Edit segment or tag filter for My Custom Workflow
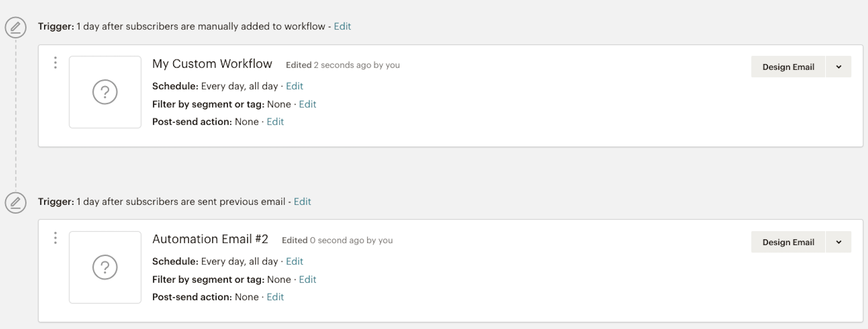Image resolution: width=868 pixels, height=329 pixels. 307,104
